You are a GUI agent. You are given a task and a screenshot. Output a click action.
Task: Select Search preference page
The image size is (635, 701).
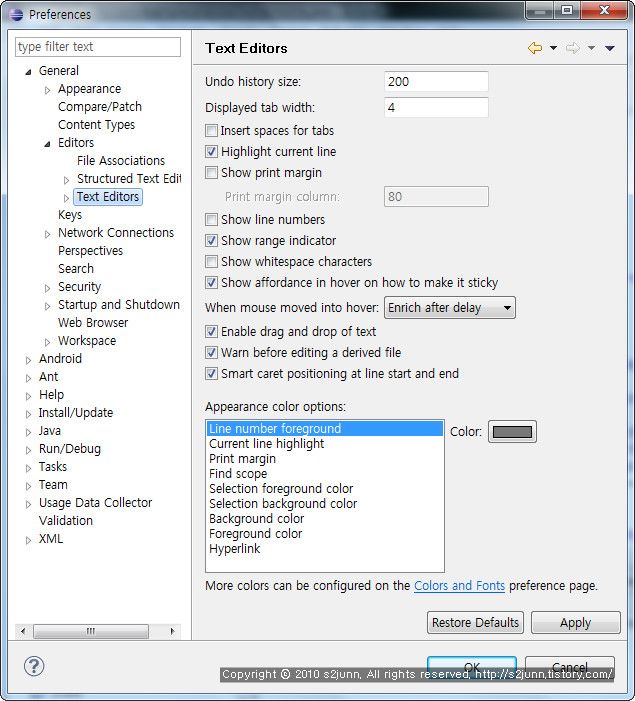click(x=76, y=269)
